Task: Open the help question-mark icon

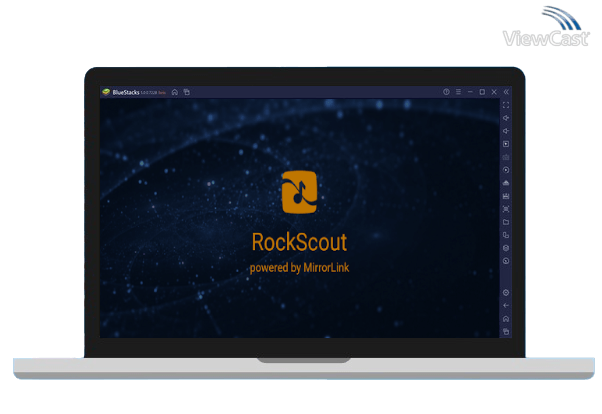Action: point(446,92)
